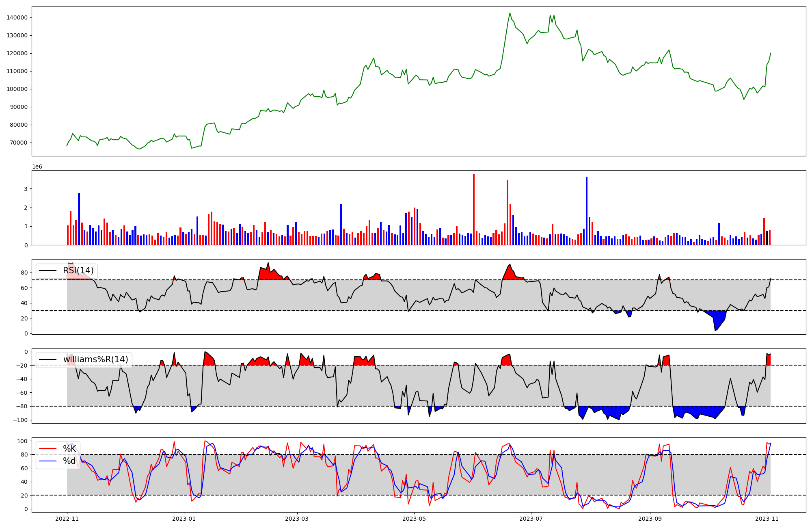Click the 140000 price axis label

point(17,17)
